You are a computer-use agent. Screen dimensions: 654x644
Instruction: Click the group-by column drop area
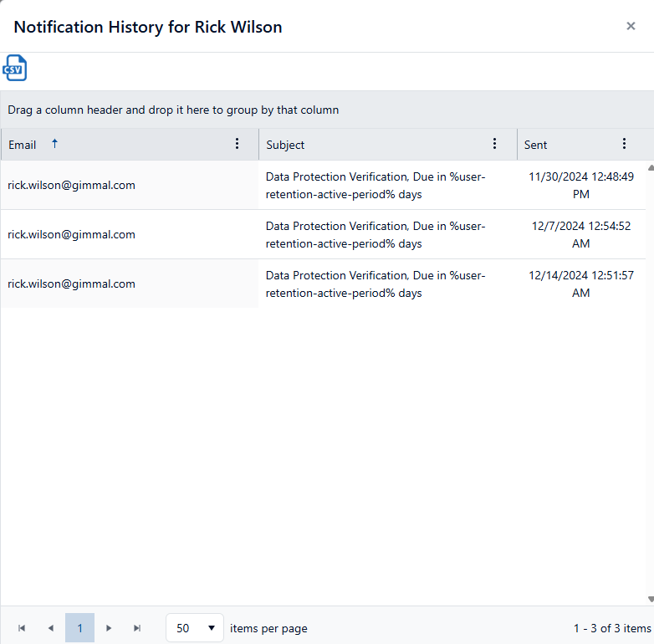326,110
